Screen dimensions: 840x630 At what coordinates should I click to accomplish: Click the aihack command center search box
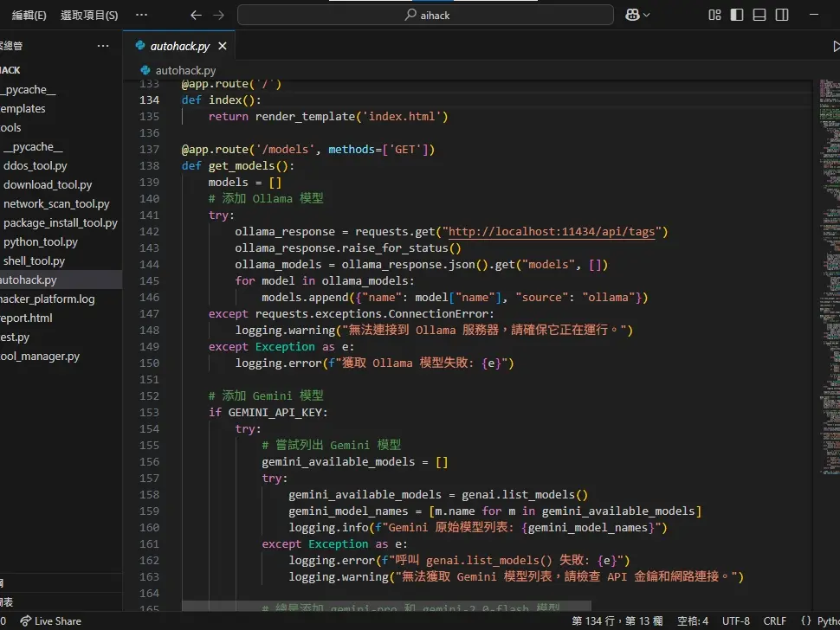coord(425,15)
